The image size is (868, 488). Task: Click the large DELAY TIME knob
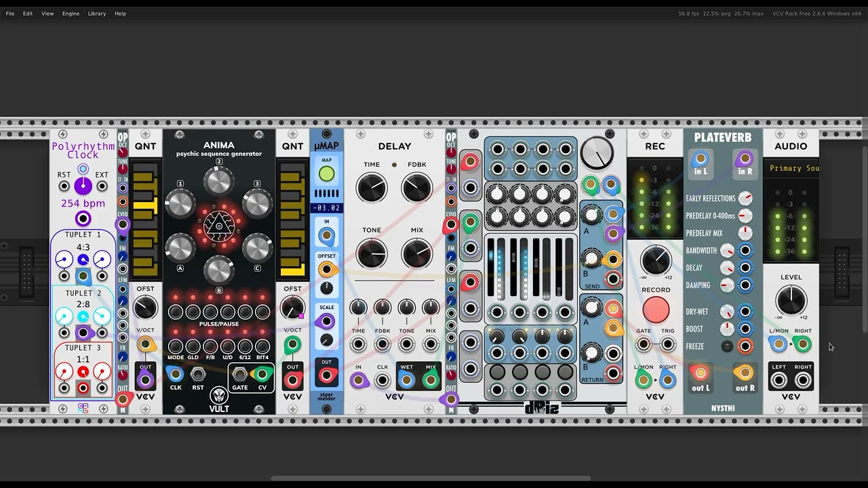[x=372, y=188]
